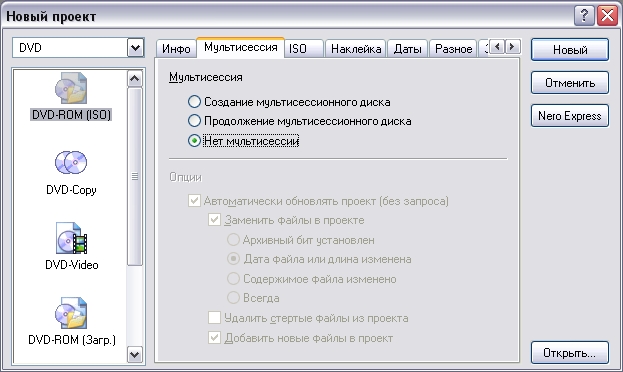The width and height of the screenshot is (623, 372).
Task: Choose the DVD-Copy disc icon
Action: (x=71, y=163)
